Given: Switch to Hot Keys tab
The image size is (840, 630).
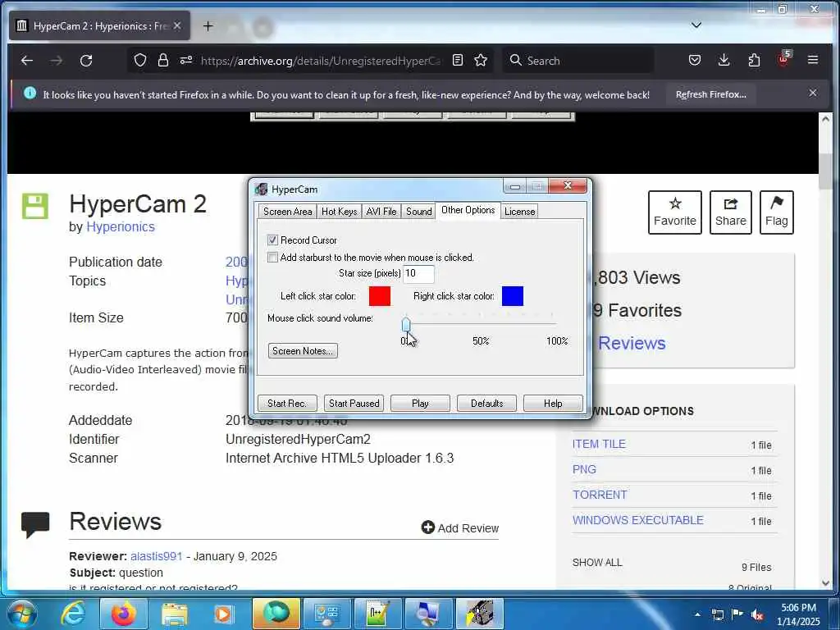Looking at the screenshot, I should [x=339, y=212].
